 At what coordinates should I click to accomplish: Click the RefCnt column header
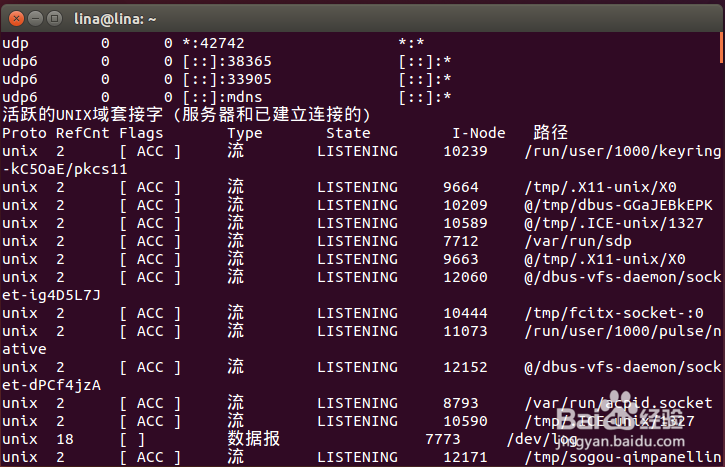83,133
